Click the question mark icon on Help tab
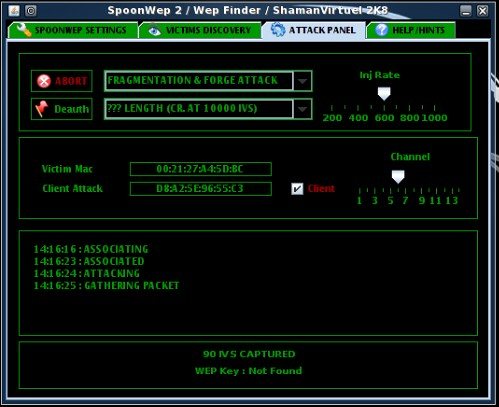 381,30
